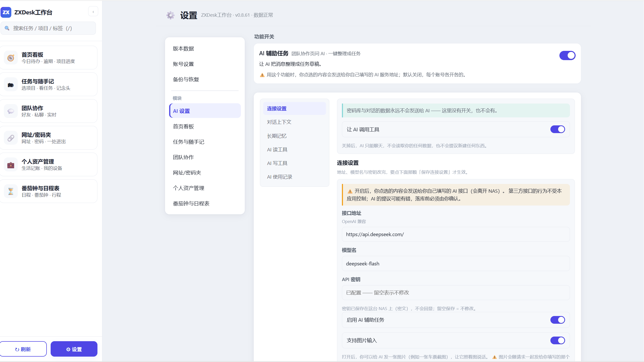Click the 设置 button at sidebar bottom
The image size is (644, 362).
coord(74,349)
